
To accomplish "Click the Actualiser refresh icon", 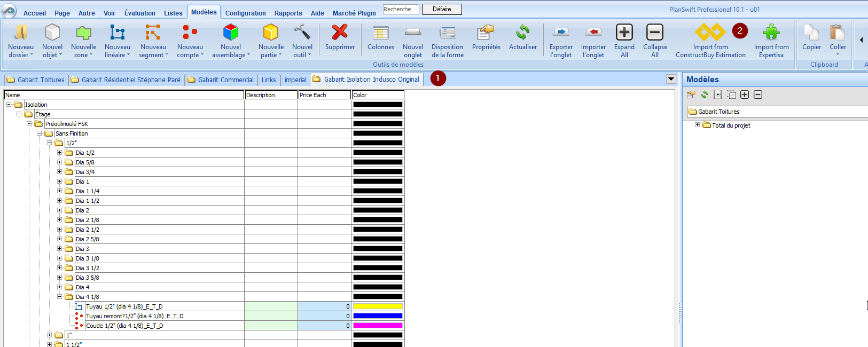I will [522, 33].
